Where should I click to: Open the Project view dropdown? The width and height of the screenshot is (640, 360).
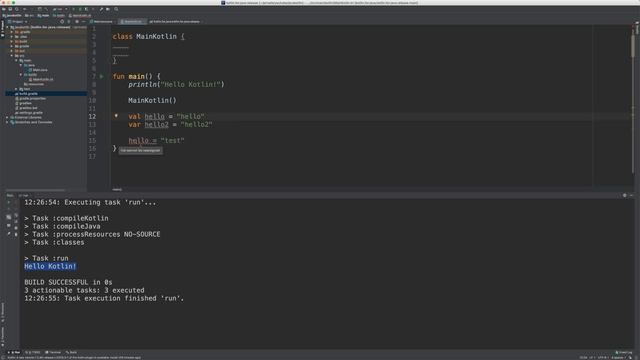18,22
